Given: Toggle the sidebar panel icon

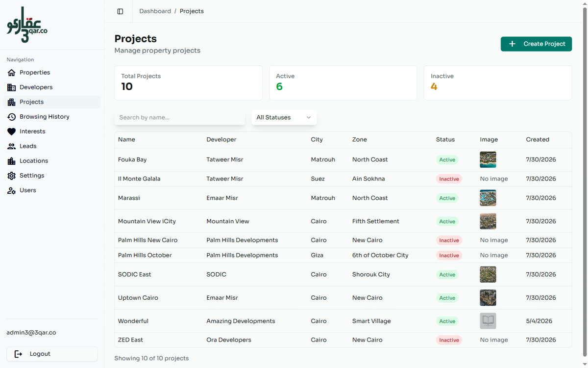Looking at the screenshot, I should tap(120, 11).
